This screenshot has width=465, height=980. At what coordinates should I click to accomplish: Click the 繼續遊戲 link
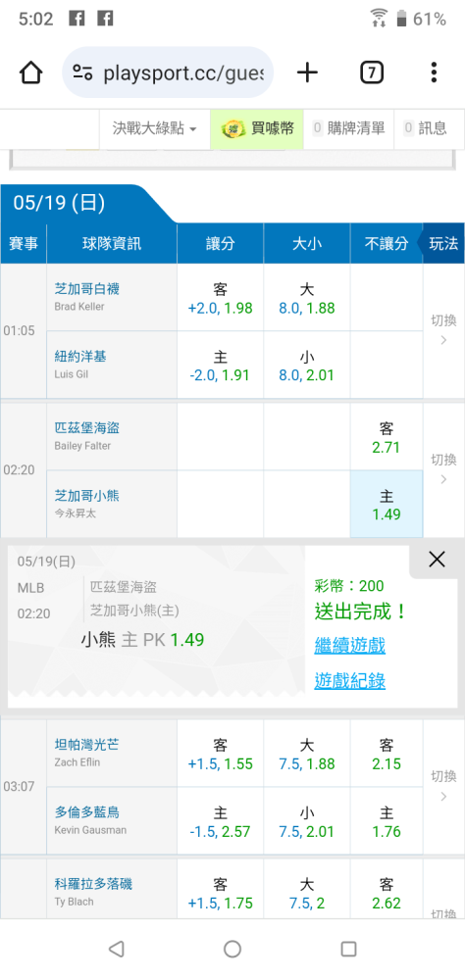350,646
